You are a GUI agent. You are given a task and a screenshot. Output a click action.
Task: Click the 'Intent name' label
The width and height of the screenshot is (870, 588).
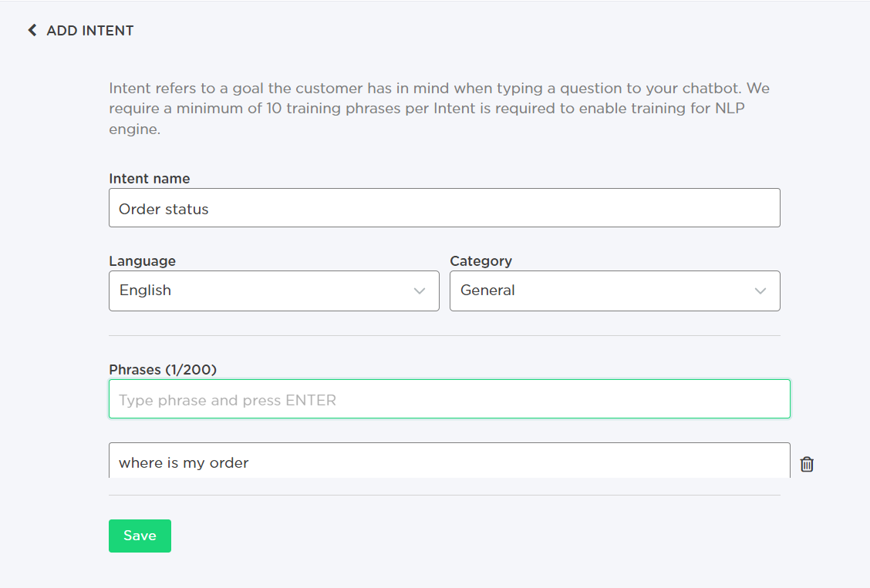tap(149, 178)
